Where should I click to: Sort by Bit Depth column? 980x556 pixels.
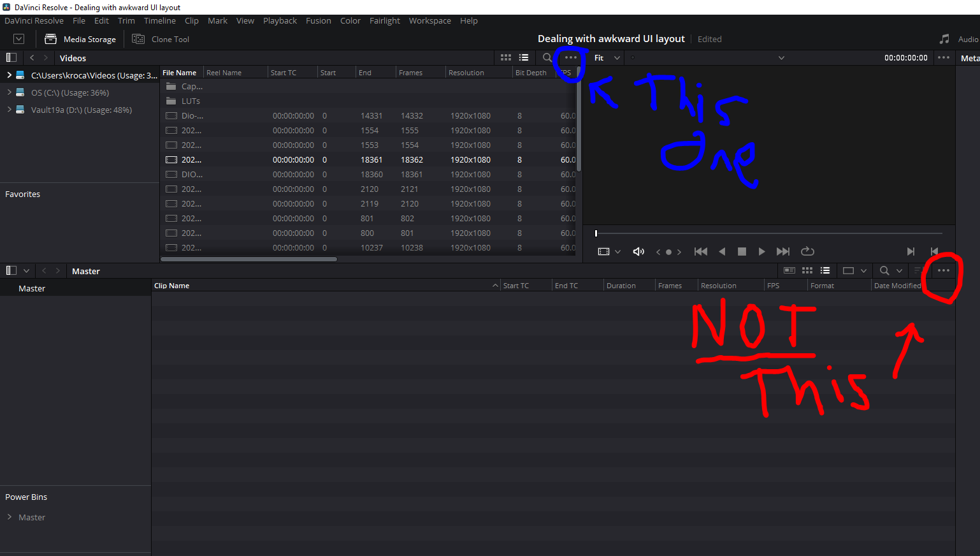point(534,73)
